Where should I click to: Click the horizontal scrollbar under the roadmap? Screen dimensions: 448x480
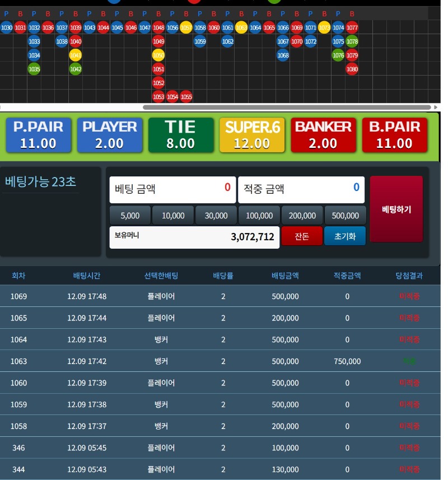[x=287, y=107]
